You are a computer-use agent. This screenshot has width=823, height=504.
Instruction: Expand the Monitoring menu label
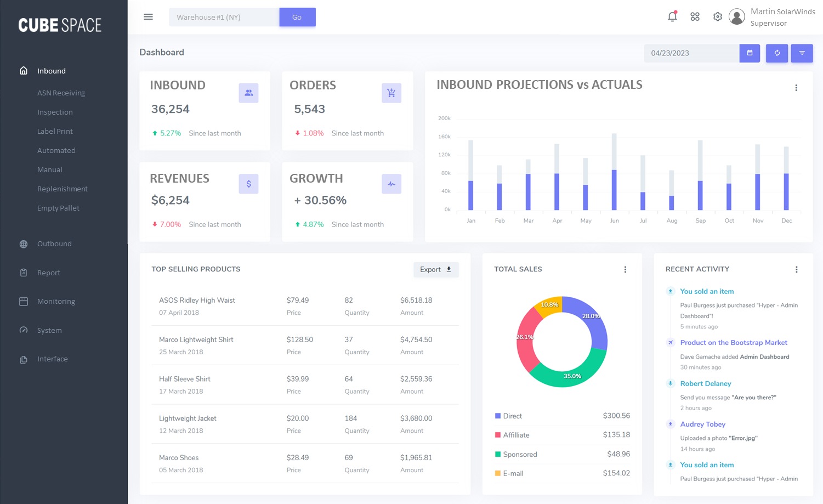click(x=56, y=302)
